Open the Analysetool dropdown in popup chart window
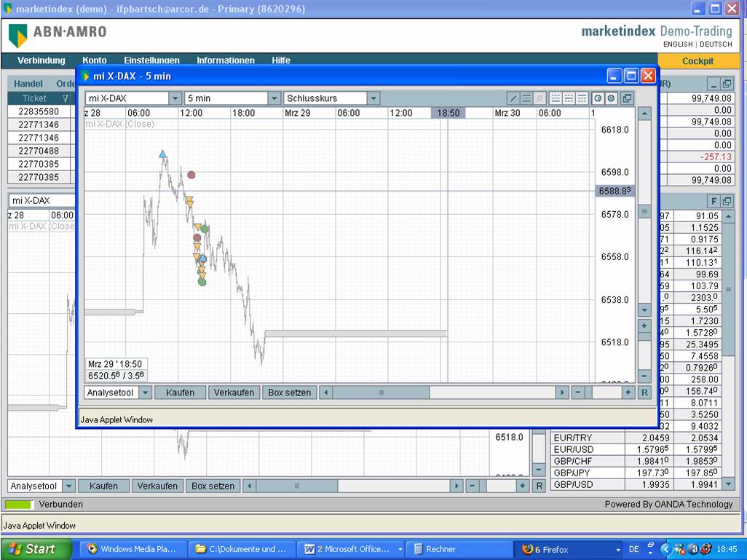The height and width of the screenshot is (560, 747). pos(146,393)
